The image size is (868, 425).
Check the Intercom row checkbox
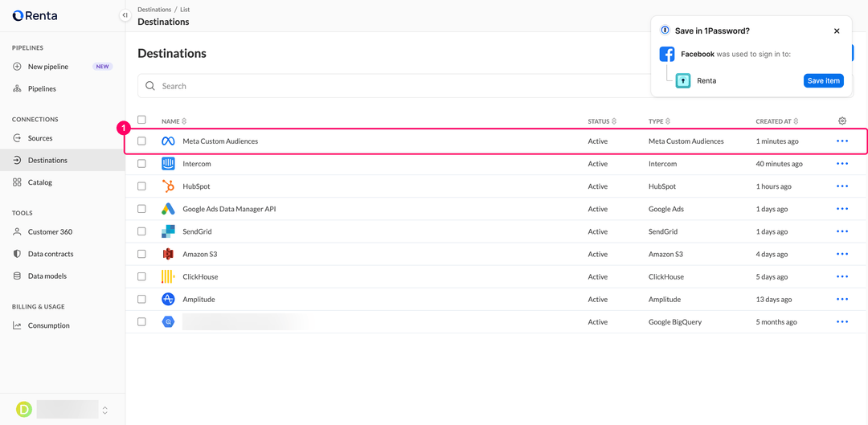tap(141, 164)
